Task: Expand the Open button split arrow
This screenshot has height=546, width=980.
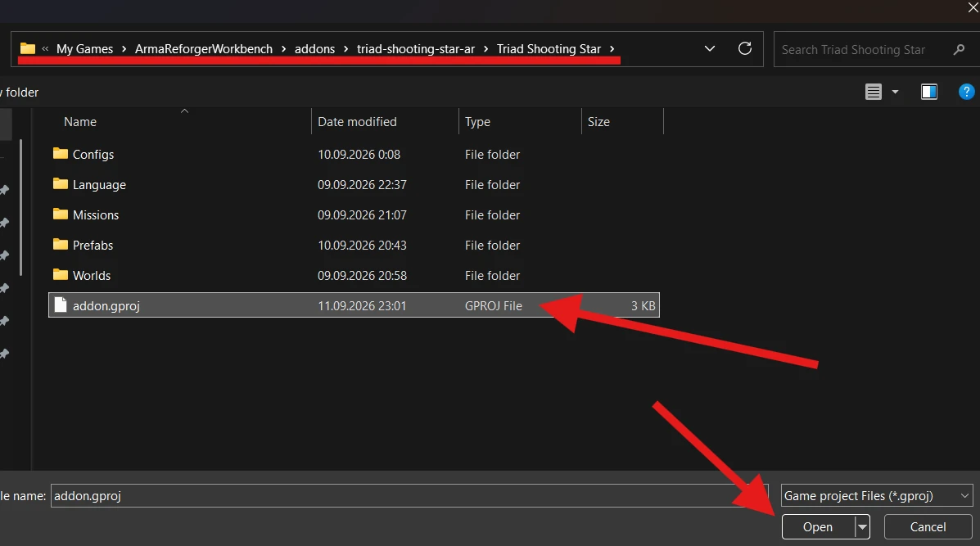Action: point(862,526)
